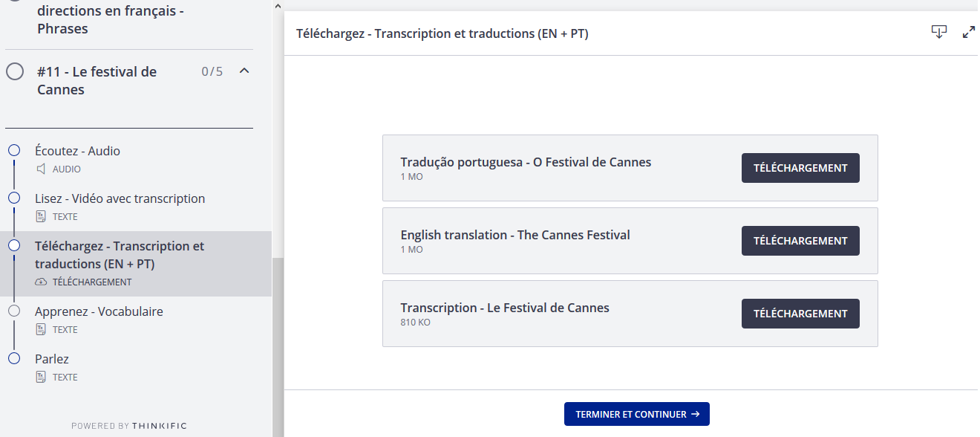Click the text icon under Lisez lesson
The height and width of the screenshot is (437, 980).
42,217
